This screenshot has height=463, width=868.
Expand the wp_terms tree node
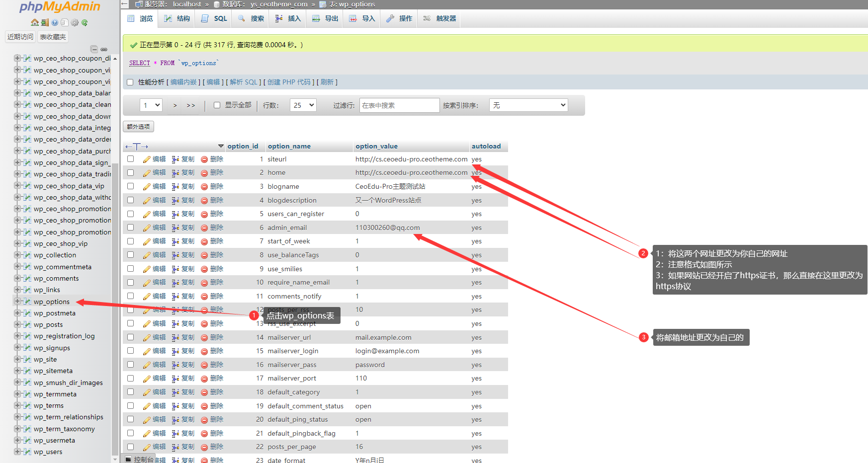(x=17, y=405)
